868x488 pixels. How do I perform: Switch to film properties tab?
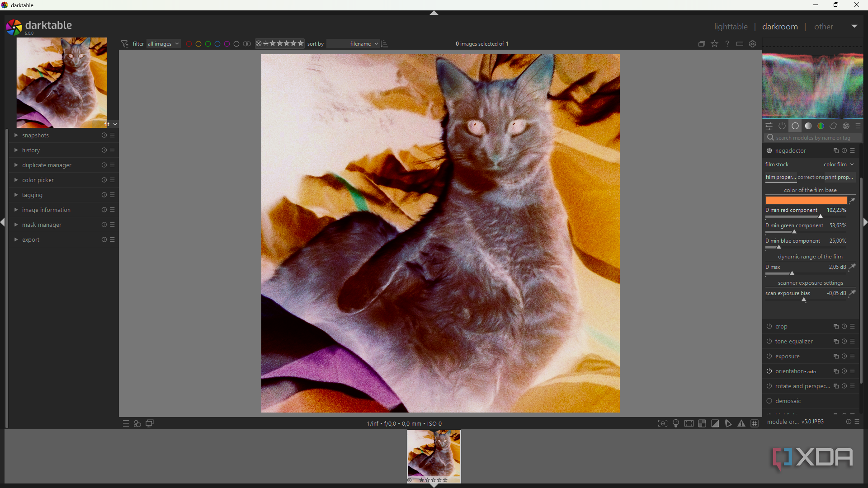[x=781, y=177]
